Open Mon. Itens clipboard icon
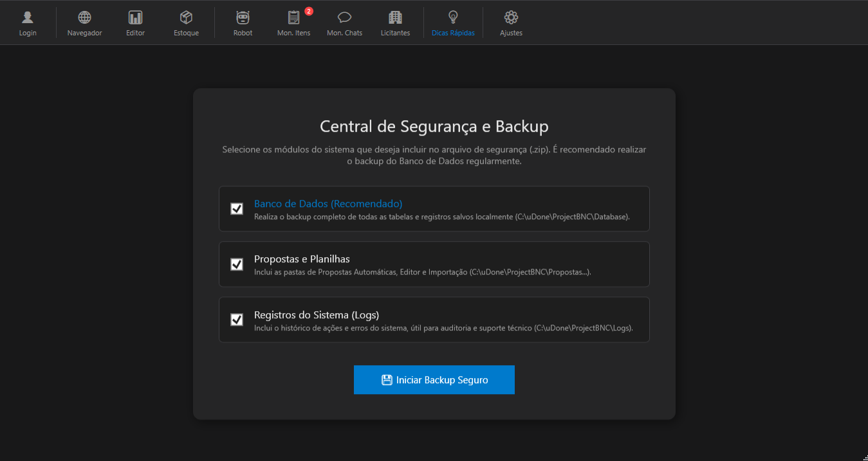Screen dimensions: 868x461 (x=293, y=18)
